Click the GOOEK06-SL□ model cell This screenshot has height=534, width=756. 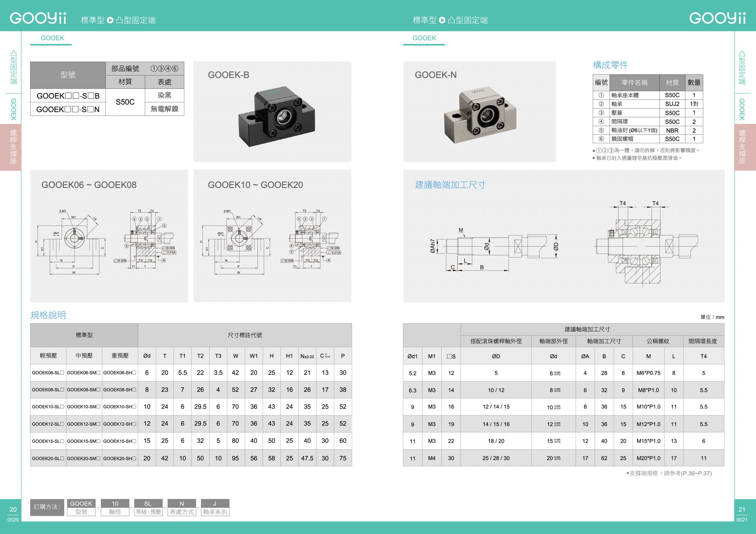click(48, 372)
